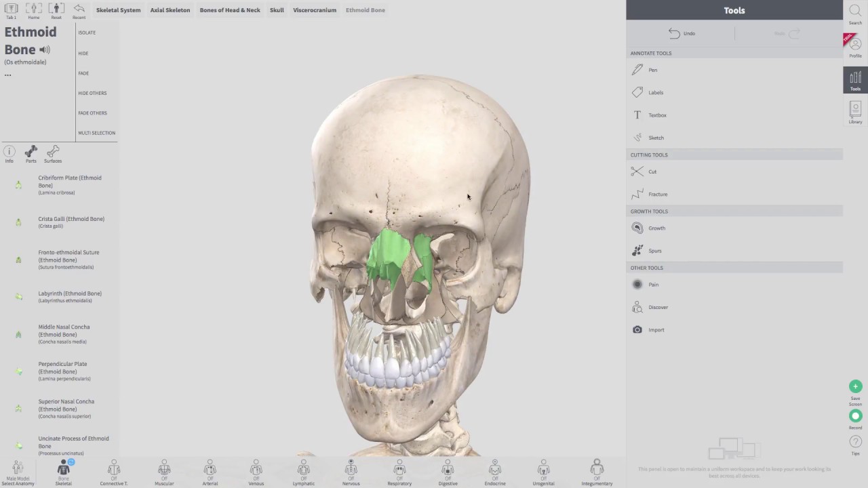Open Search in the sidebar
This screenshot has height=488, width=868.
[x=855, y=14]
